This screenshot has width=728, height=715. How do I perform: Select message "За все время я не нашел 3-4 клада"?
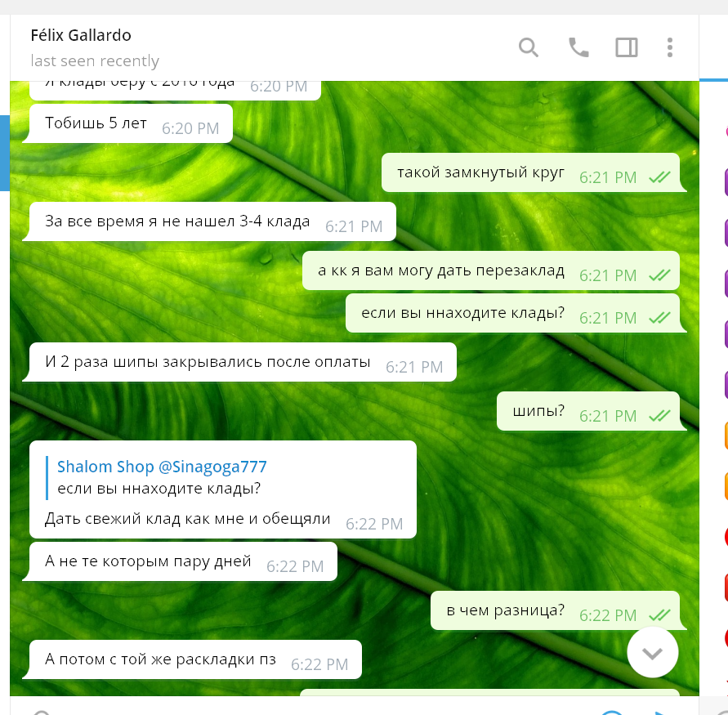click(x=177, y=221)
